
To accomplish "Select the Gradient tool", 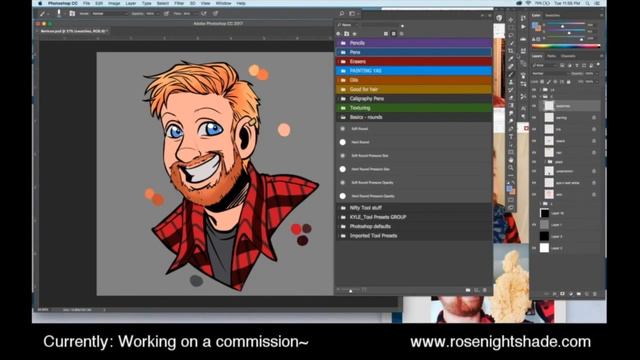I will tap(511, 105).
